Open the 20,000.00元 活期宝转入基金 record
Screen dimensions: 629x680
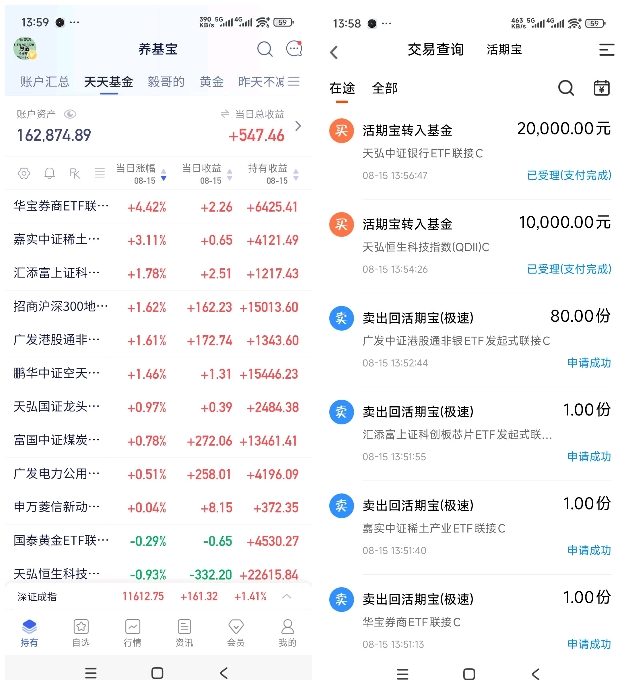[471, 152]
